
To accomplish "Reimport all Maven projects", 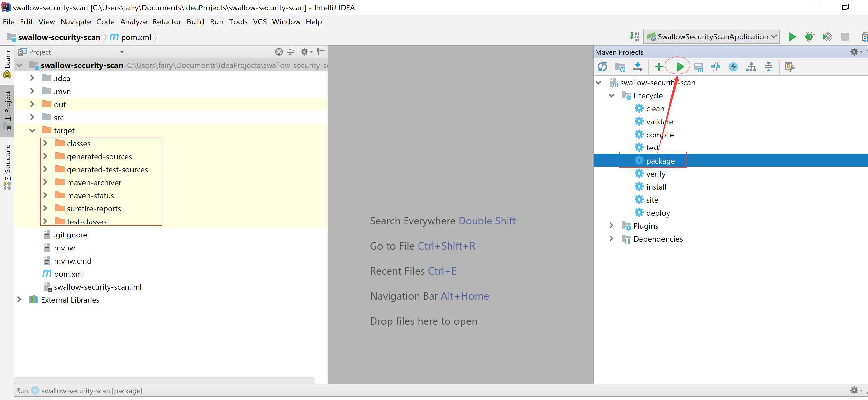I will coord(602,67).
